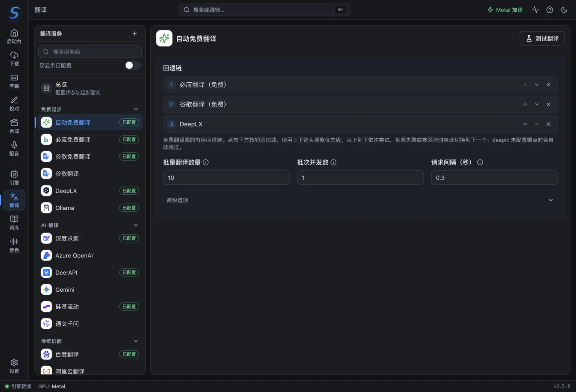The width and height of the screenshot is (576, 392).
Task: Add a new translation service with plus icon
Action: pos(134,34)
